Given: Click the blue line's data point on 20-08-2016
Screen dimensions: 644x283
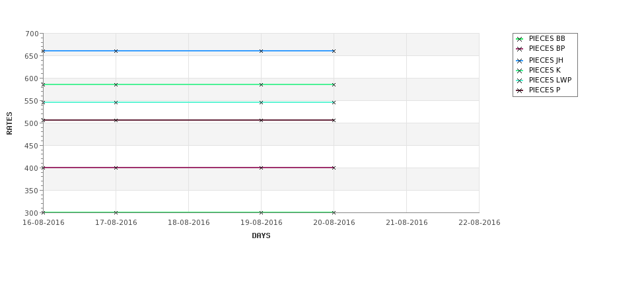Looking at the screenshot, I should [334, 51].
